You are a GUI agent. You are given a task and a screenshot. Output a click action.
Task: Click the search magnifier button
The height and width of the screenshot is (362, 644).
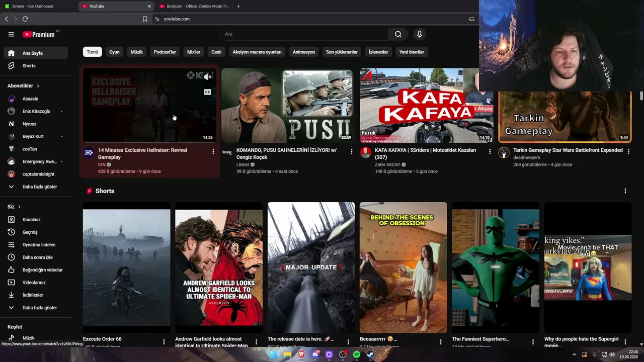tap(398, 34)
